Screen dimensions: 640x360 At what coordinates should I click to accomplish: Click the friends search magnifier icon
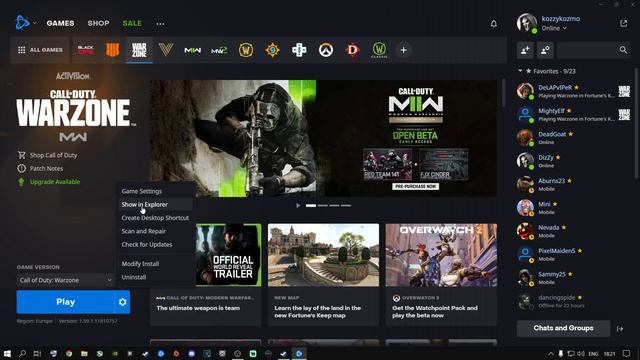[x=623, y=50]
